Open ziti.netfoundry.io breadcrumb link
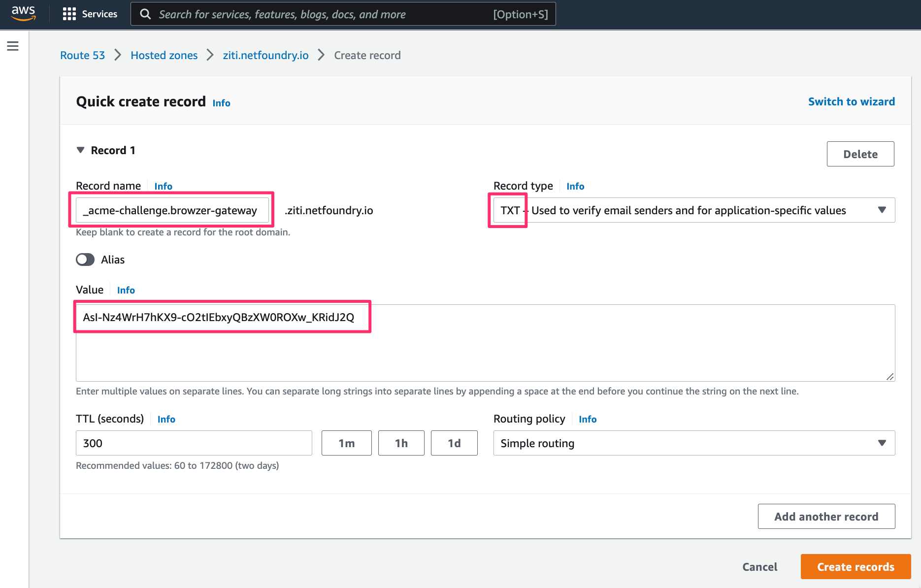This screenshot has width=921, height=588. (265, 55)
